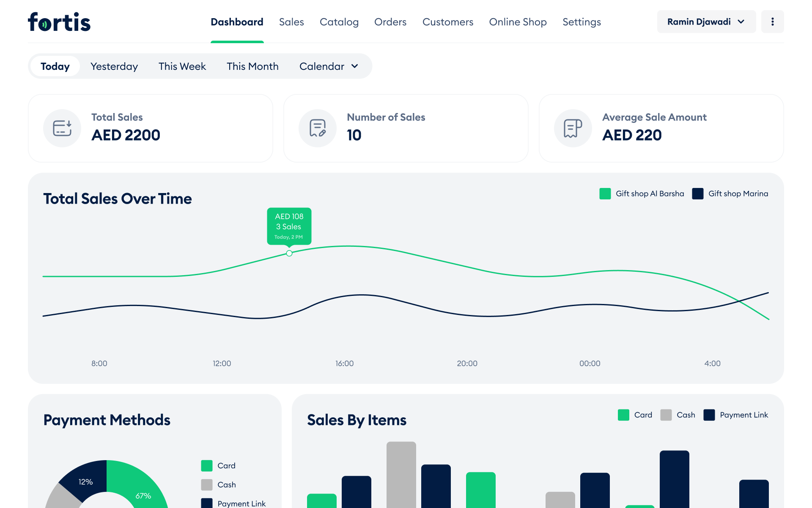This screenshot has height=508, width=812.
Task: Click the Card swatch in Sales By Items legend
Action: [623, 415]
